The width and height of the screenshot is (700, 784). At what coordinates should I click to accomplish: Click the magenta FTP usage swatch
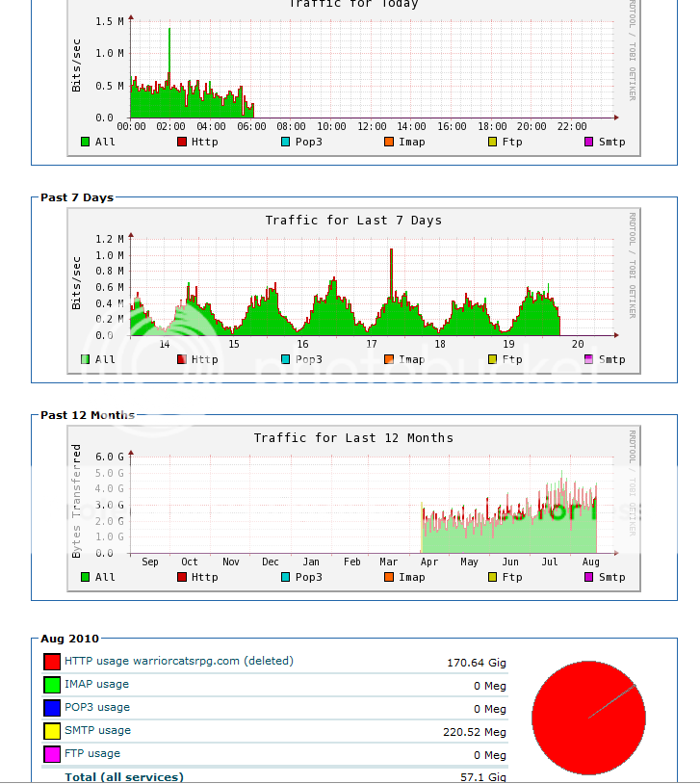click(x=52, y=753)
